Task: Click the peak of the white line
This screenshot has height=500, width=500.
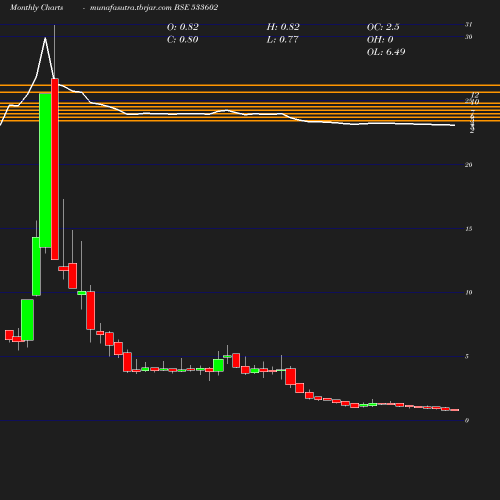Action: 45,38
